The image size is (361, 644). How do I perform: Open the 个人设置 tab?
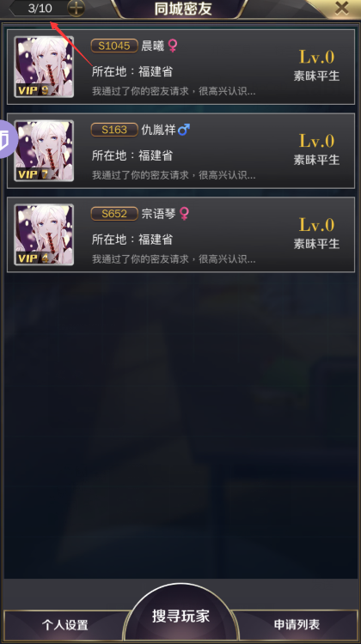point(65,625)
